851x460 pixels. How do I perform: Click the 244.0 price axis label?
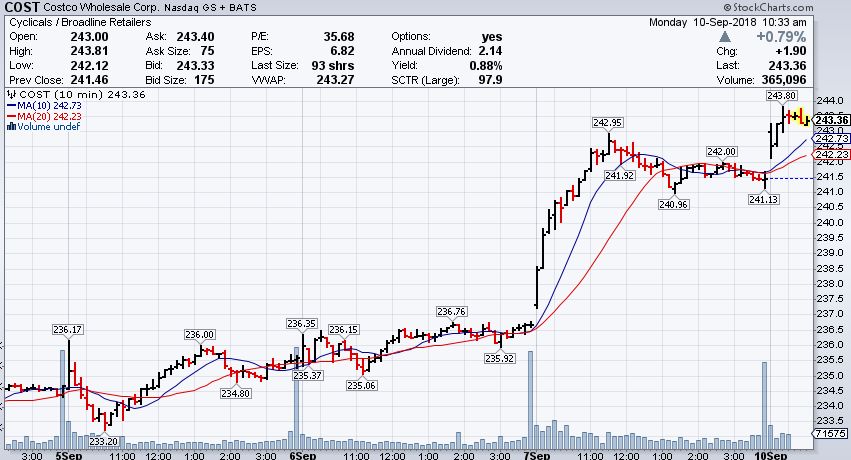[x=830, y=100]
